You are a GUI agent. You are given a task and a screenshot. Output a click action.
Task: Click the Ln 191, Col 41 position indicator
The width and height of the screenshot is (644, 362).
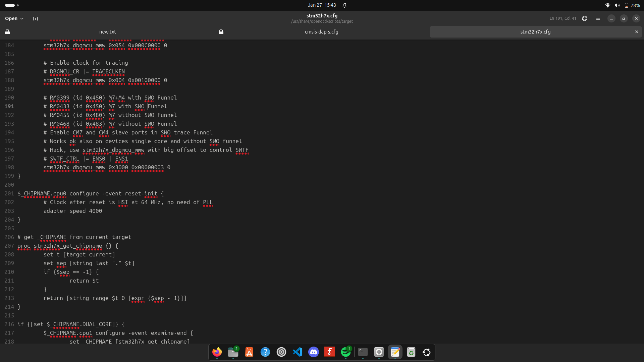(562, 18)
